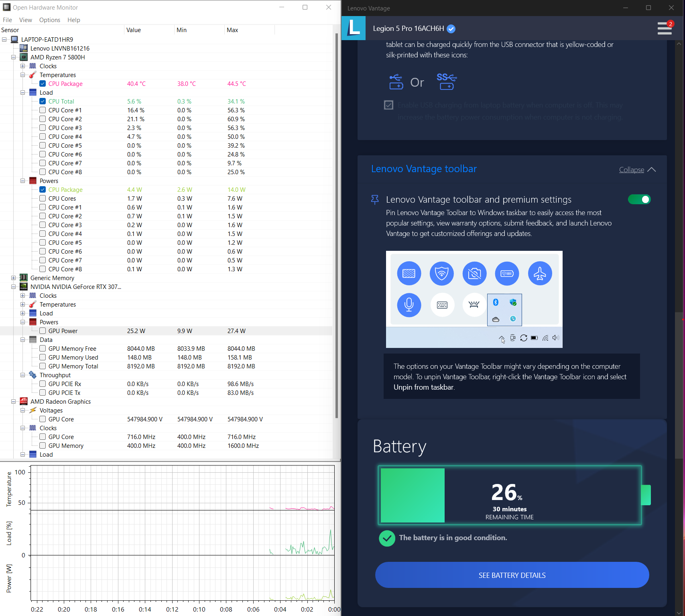Image resolution: width=685 pixels, height=616 pixels.
Task: Turn off Lenovo Vantage toolbar toggle
Action: pyautogui.click(x=639, y=199)
